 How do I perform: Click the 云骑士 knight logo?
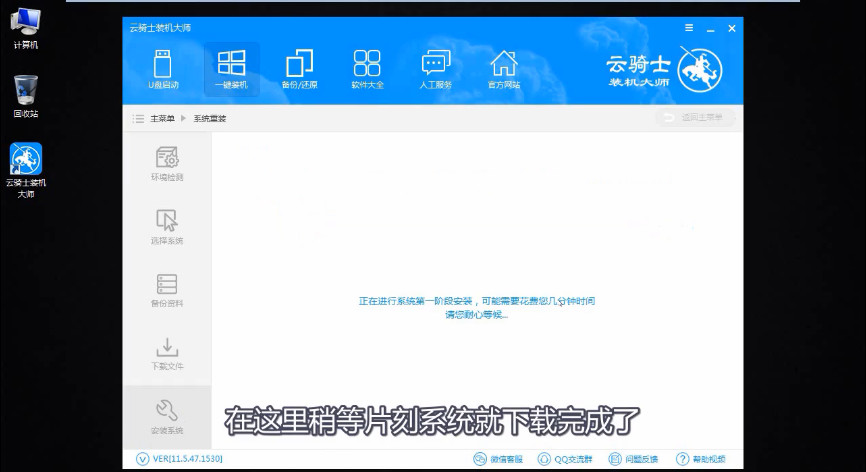[700, 70]
